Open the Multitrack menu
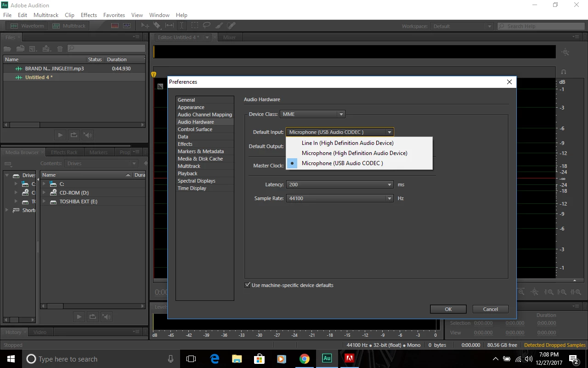Screen dimensions: 588x368 point(46,15)
